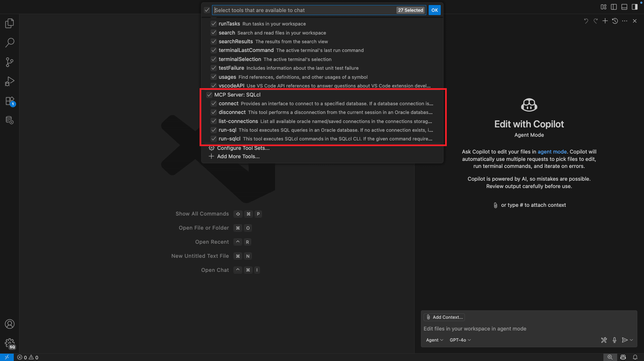
Task: Open the agent mode link
Action: tap(552, 152)
